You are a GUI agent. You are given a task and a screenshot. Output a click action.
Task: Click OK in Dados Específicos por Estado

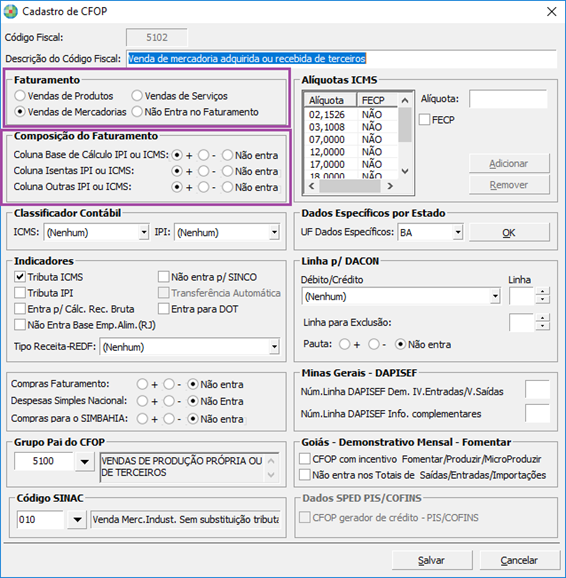tap(509, 233)
